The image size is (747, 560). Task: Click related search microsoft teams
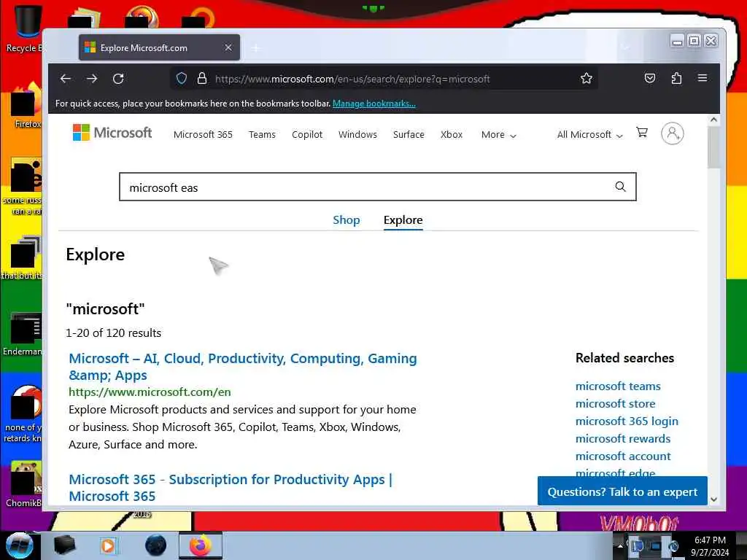[618, 386]
